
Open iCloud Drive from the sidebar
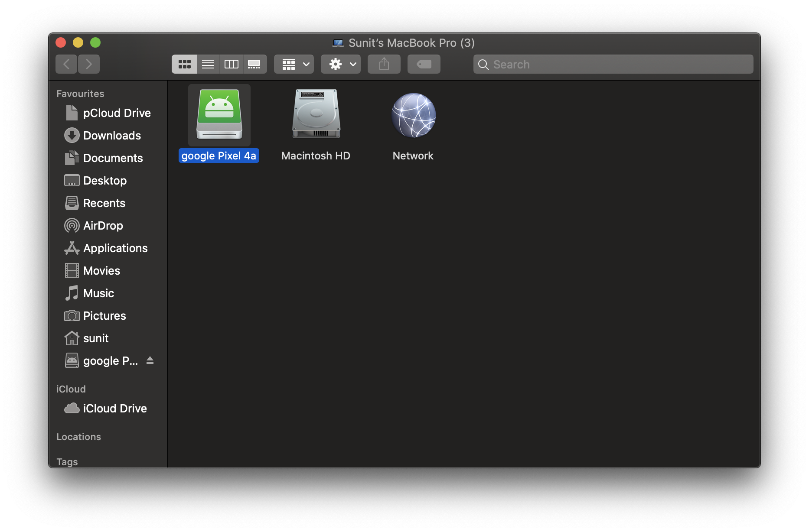[x=115, y=408]
